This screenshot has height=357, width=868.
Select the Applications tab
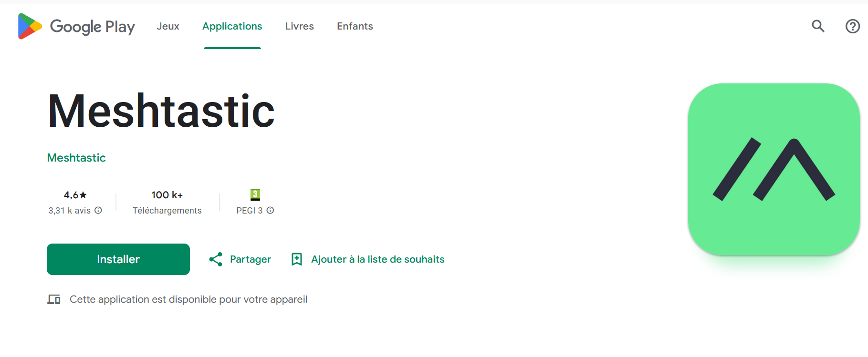(232, 26)
